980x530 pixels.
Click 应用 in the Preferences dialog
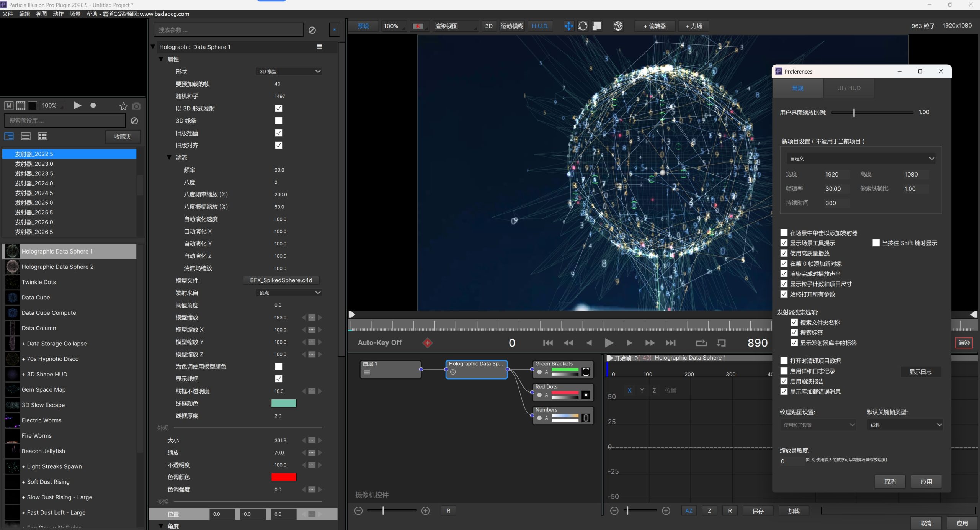pyautogui.click(x=926, y=482)
